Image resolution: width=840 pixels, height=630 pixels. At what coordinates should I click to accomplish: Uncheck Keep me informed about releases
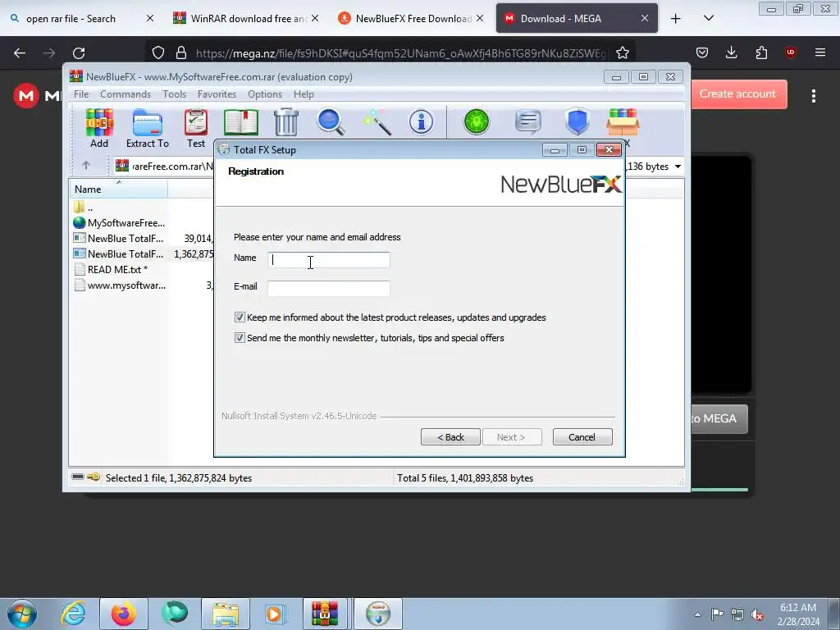click(x=240, y=317)
